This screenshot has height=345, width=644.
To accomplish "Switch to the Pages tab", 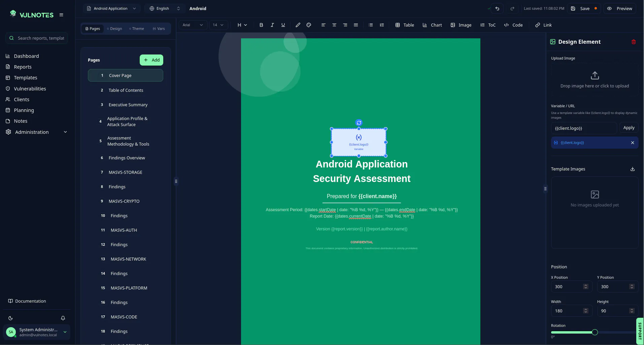I will [x=93, y=29].
